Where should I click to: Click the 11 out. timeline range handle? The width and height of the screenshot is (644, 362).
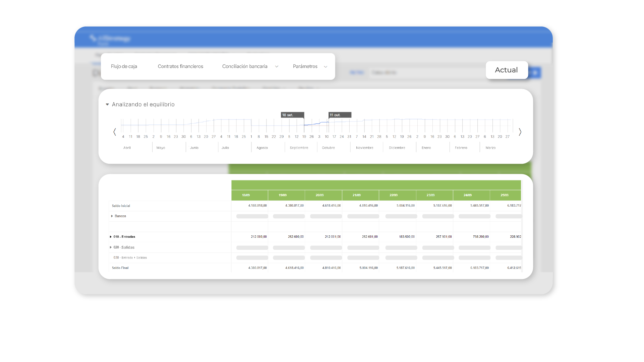tap(340, 115)
